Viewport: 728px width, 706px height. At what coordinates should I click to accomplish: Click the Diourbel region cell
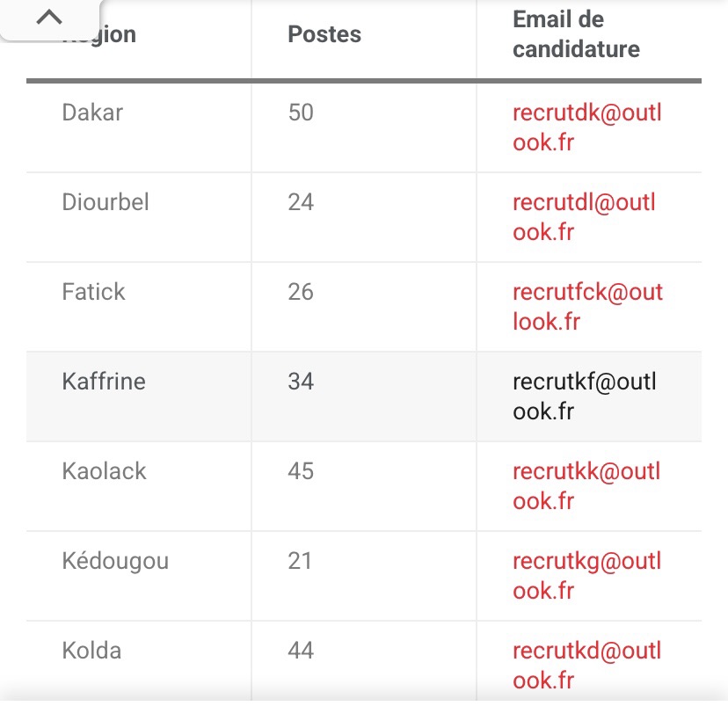[106, 202]
